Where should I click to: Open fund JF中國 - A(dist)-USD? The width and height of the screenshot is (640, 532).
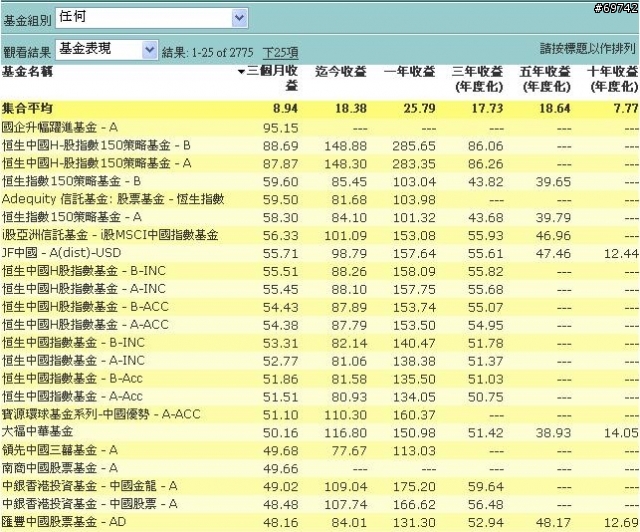[61, 253]
